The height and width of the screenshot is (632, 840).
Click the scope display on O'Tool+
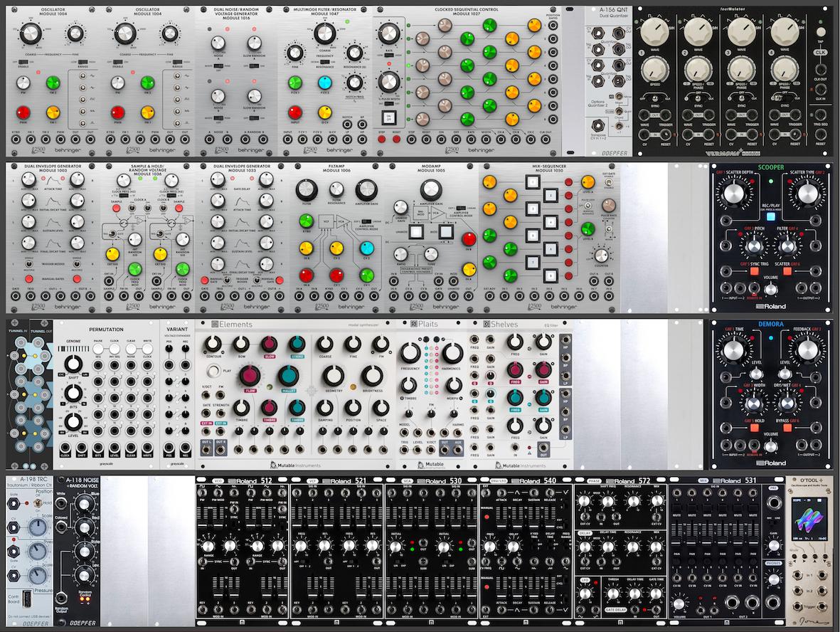tap(809, 520)
